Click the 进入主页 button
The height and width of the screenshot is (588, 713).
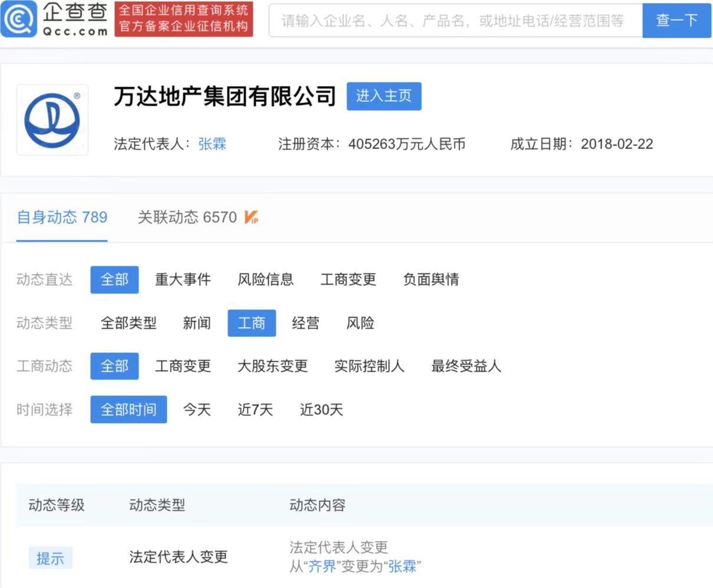(384, 96)
